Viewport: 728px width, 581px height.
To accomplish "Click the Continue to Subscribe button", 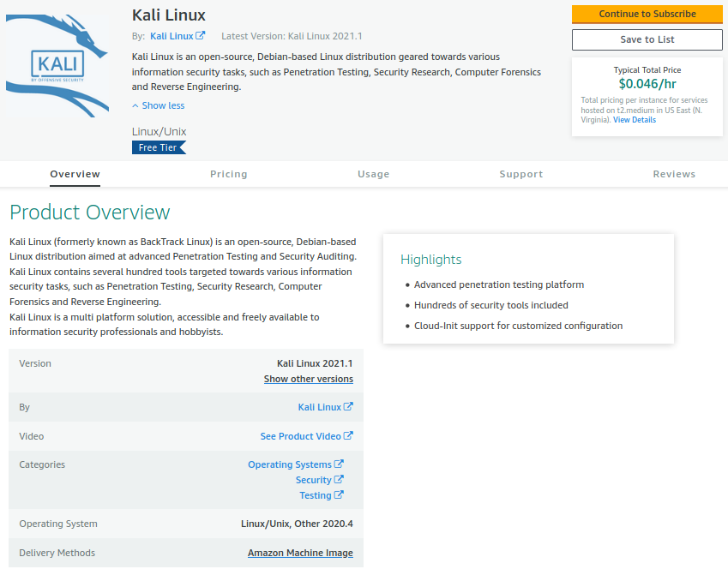I will click(647, 14).
